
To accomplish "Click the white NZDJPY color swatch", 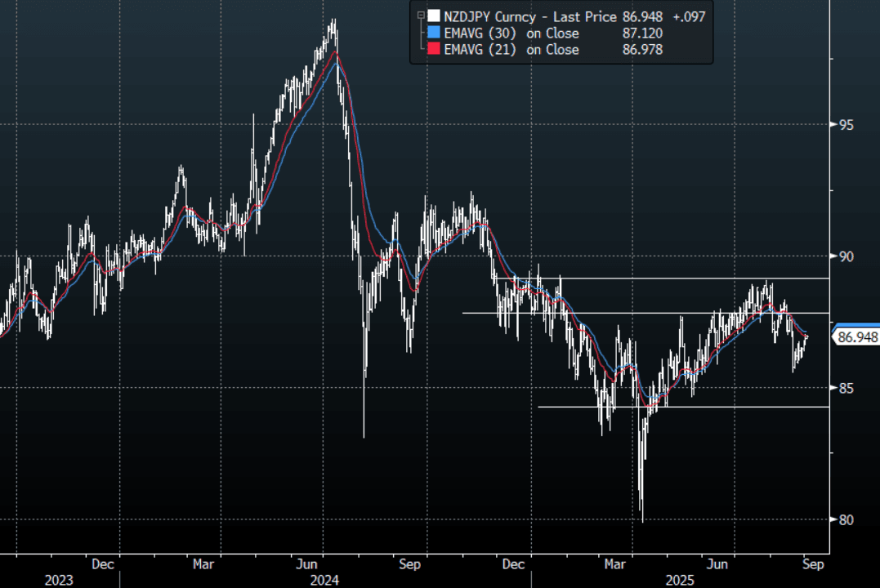I will point(434,16).
